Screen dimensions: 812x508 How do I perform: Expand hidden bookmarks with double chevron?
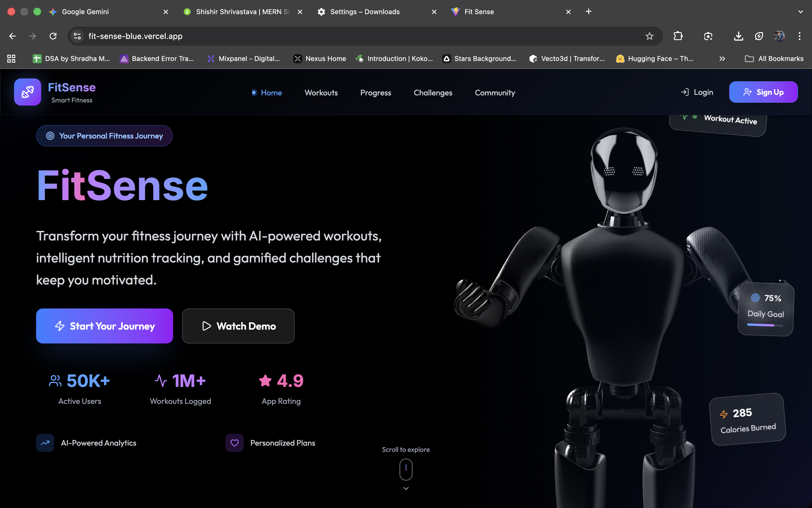click(x=722, y=58)
